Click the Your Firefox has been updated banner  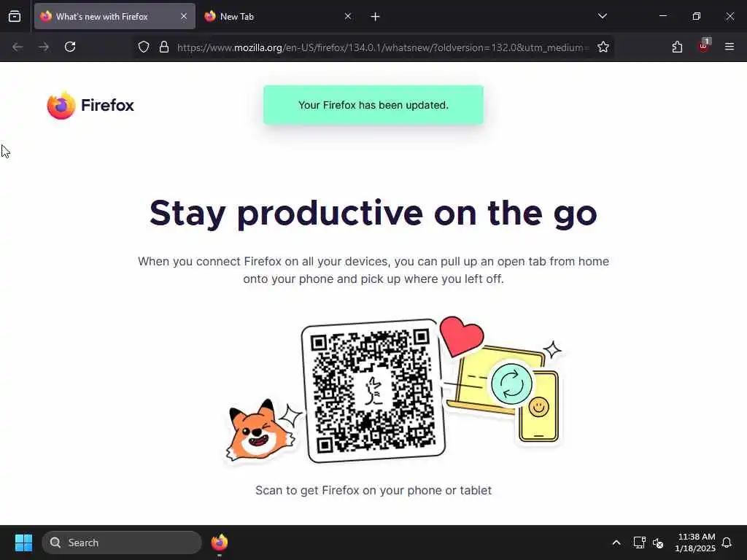[373, 105]
